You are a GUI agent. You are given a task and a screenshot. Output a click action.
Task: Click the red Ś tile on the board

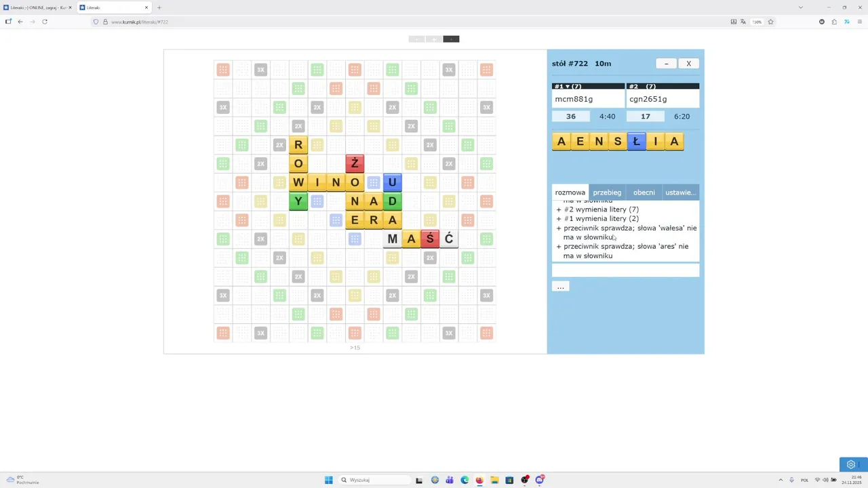(x=430, y=239)
